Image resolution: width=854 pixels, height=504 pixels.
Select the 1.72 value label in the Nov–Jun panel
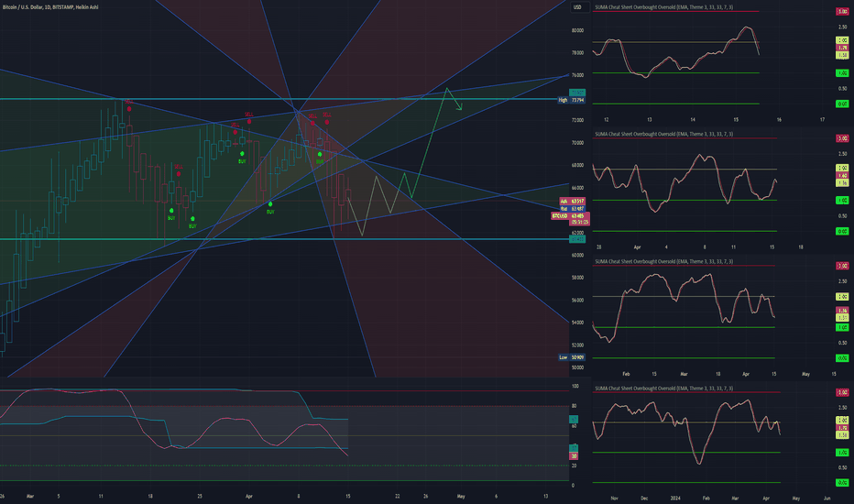coord(842,428)
